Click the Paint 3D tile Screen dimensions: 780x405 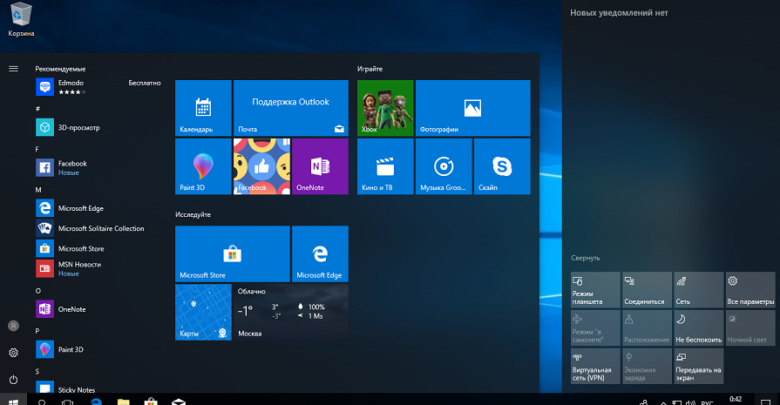pos(203,166)
